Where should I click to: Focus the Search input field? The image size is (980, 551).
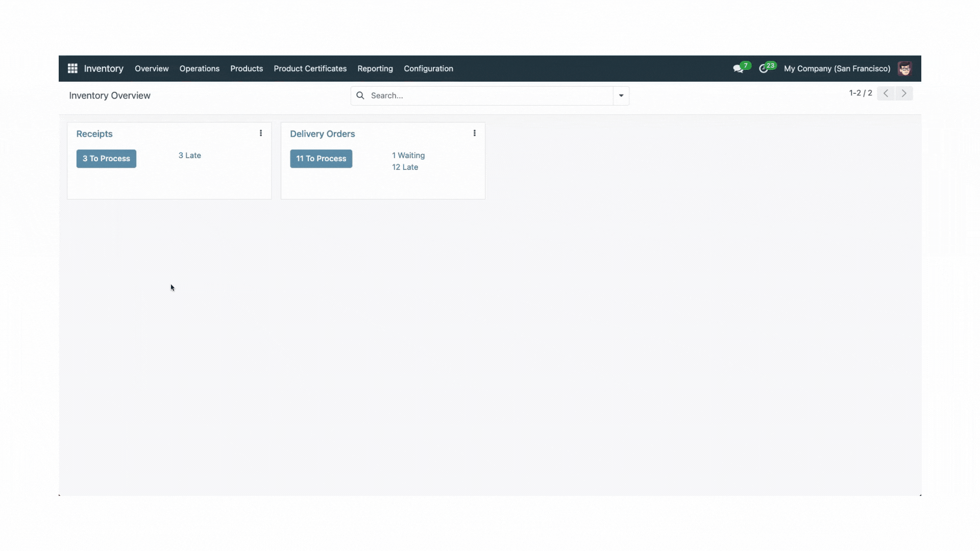point(490,95)
